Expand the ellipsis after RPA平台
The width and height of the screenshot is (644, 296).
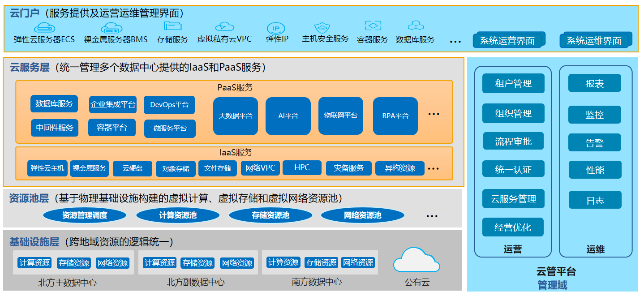[434, 115]
